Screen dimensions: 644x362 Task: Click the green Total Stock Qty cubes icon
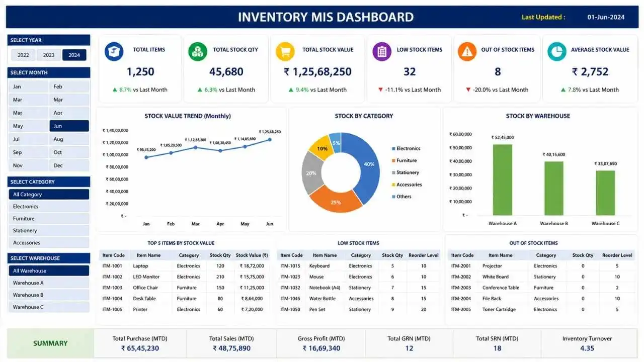197,51
